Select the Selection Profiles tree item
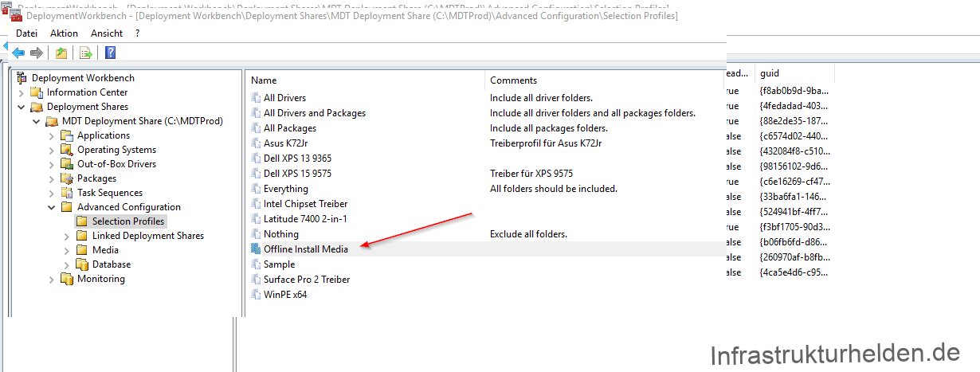The image size is (980, 372). [x=129, y=221]
